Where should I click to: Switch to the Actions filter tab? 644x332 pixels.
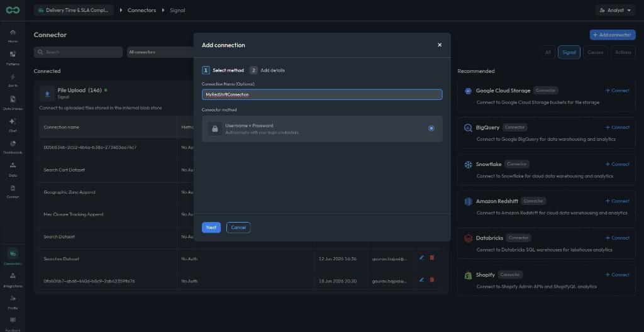coord(623,52)
